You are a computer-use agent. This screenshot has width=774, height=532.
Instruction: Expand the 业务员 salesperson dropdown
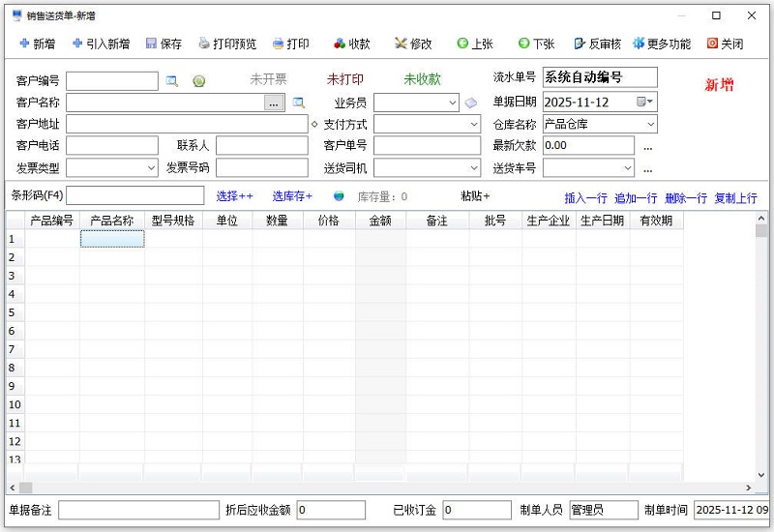click(453, 103)
